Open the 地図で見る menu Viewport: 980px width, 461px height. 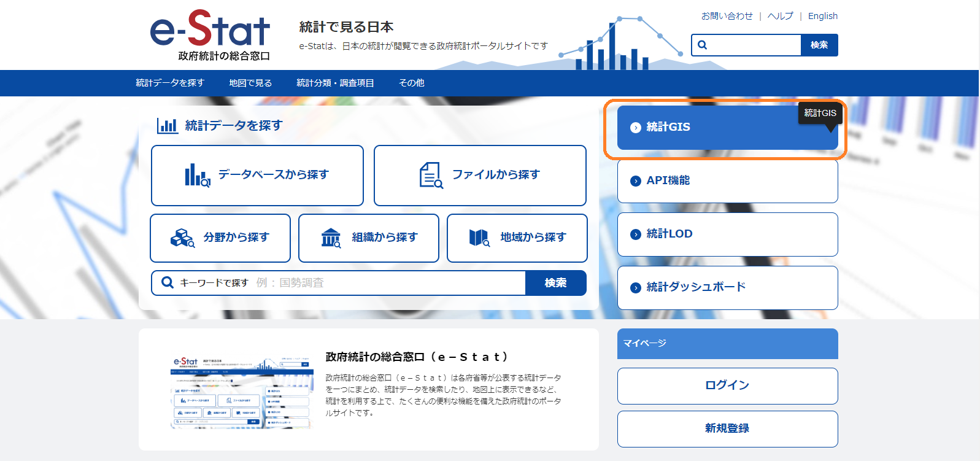(250, 83)
